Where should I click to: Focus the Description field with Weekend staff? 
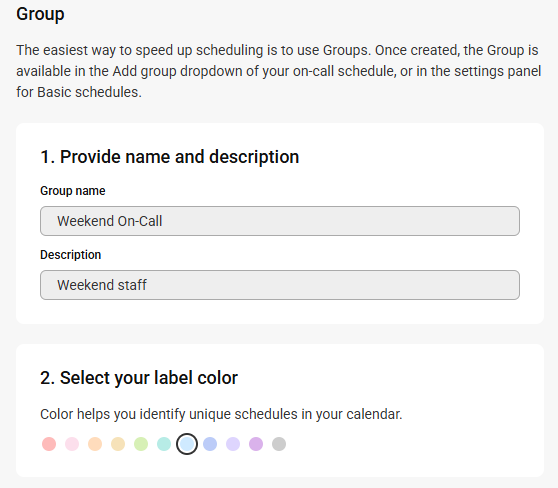click(280, 285)
